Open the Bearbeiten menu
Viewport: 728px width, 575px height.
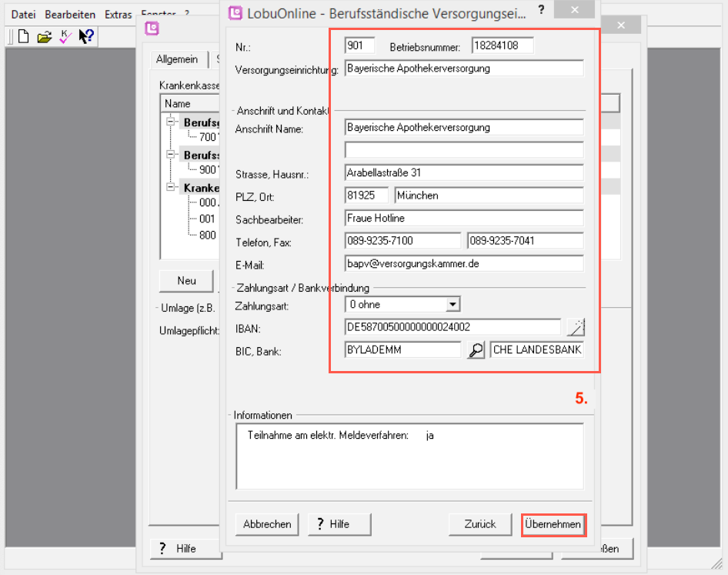click(x=69, y=15)
